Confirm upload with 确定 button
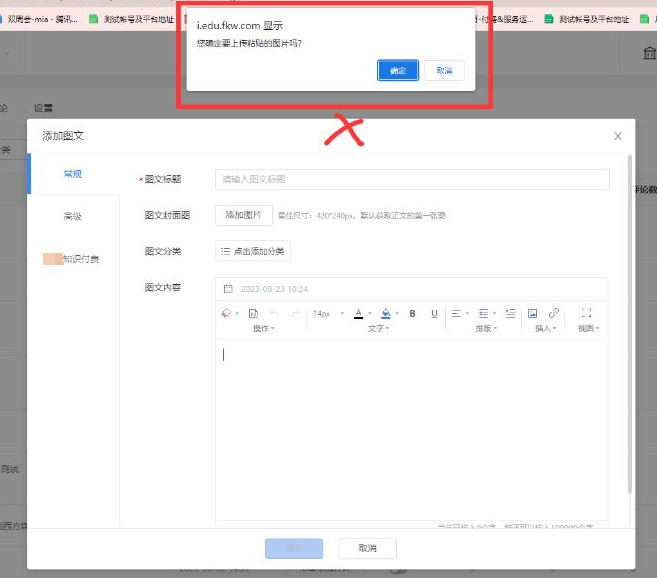 pyautogui.click(x=398, y=70)
